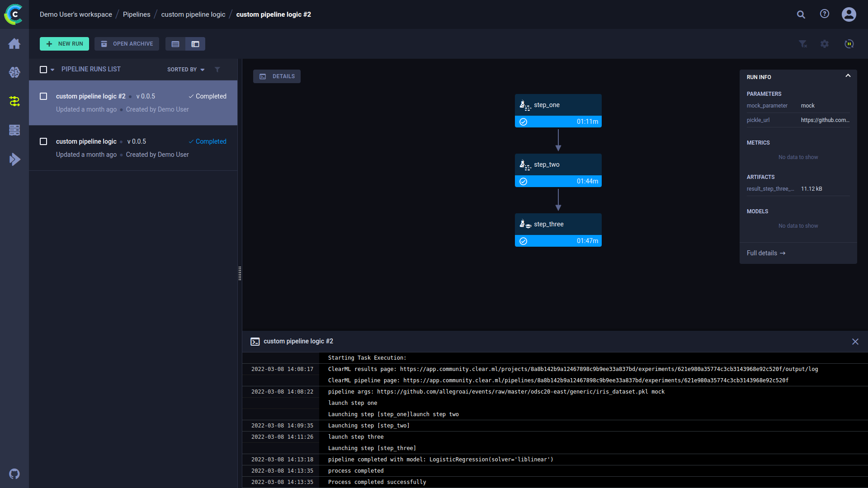Viewport: 868px width, 488px height.
Task: Open the GitHub icon at bottom of sidebar
Action: pos(14,474)
